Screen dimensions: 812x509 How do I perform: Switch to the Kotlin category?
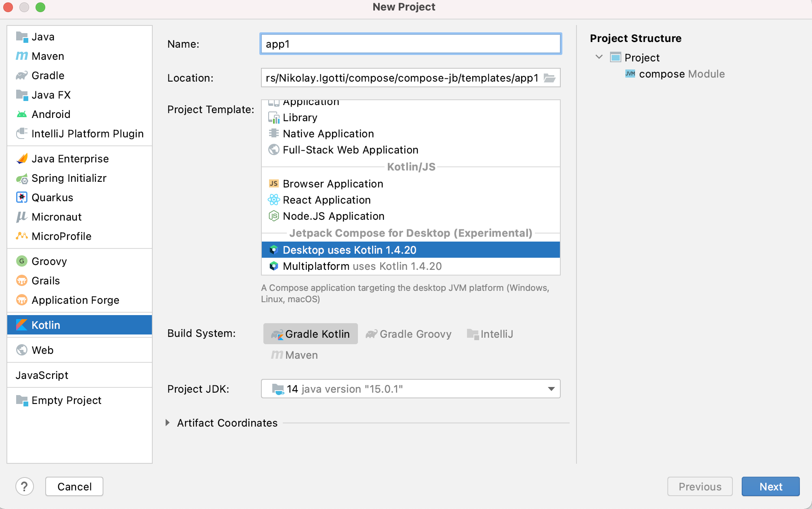click(x=46, y=324)
